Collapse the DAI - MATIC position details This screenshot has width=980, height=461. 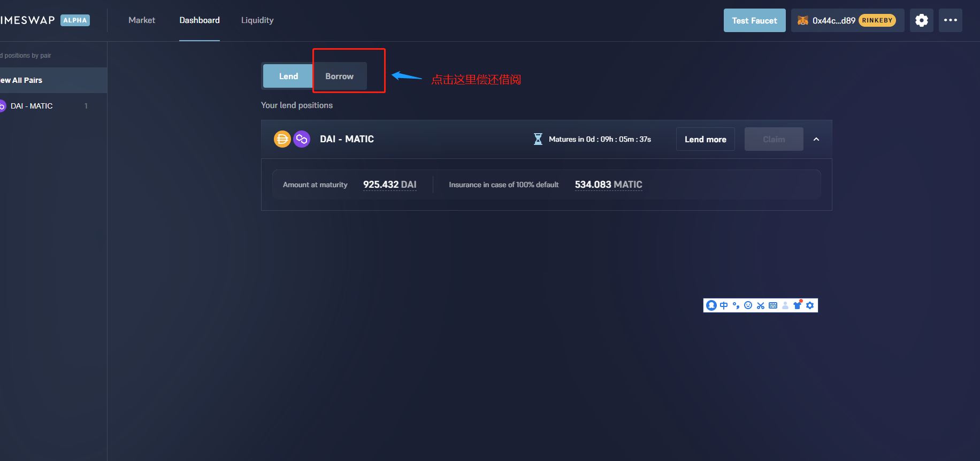(x=816, y=139)
